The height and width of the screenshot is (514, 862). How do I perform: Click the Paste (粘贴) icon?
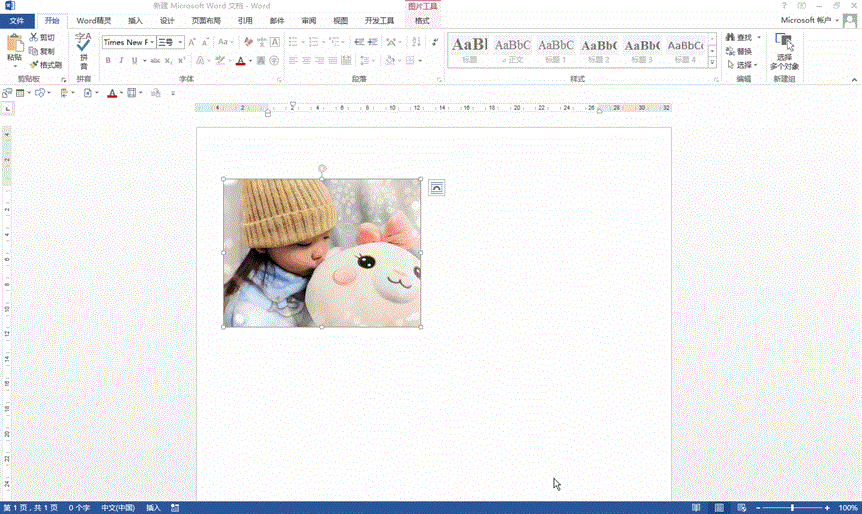coord(14,44)
